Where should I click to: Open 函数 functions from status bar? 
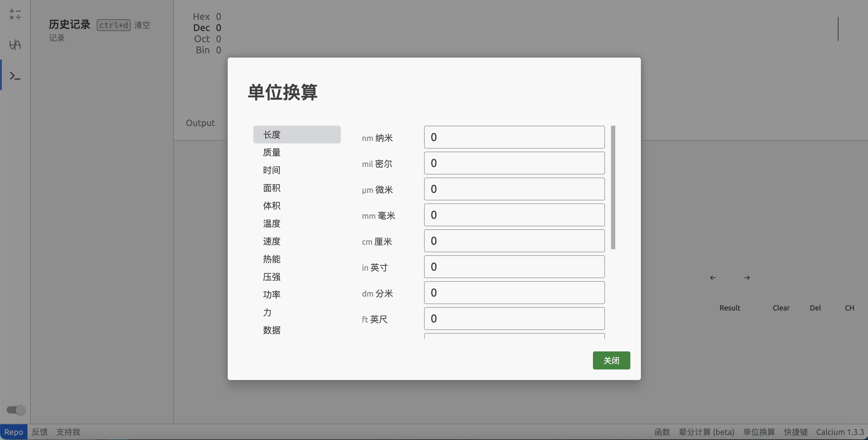click(662, 432)
